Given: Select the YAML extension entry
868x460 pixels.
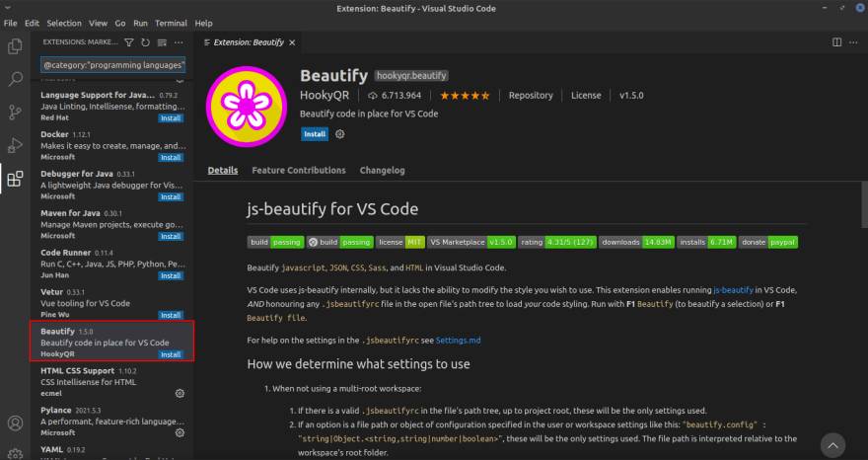Looking at the screenshot, I should (111, 450).
